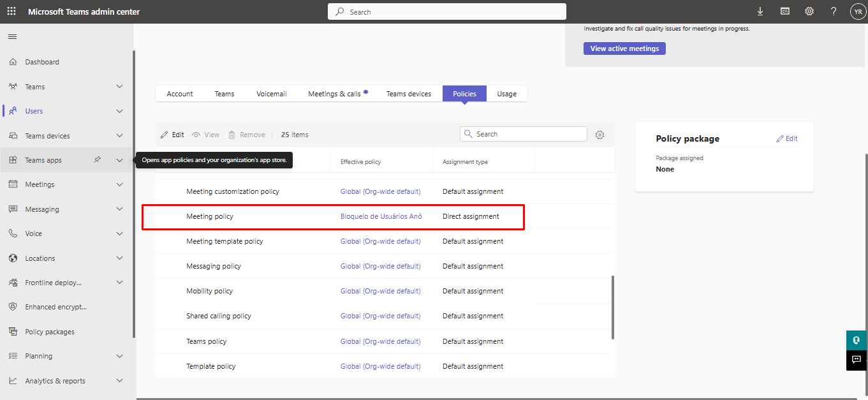Click the Meetings calendar icon
The image size is (868, 400).
[x=13, y=184]
